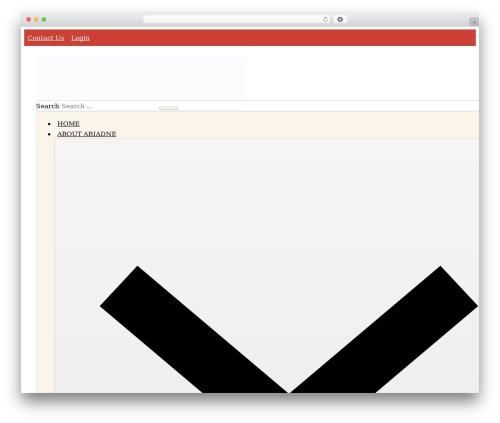
Task: Open the ABOUT ARIADNE menu item
Action: [87, 134]
